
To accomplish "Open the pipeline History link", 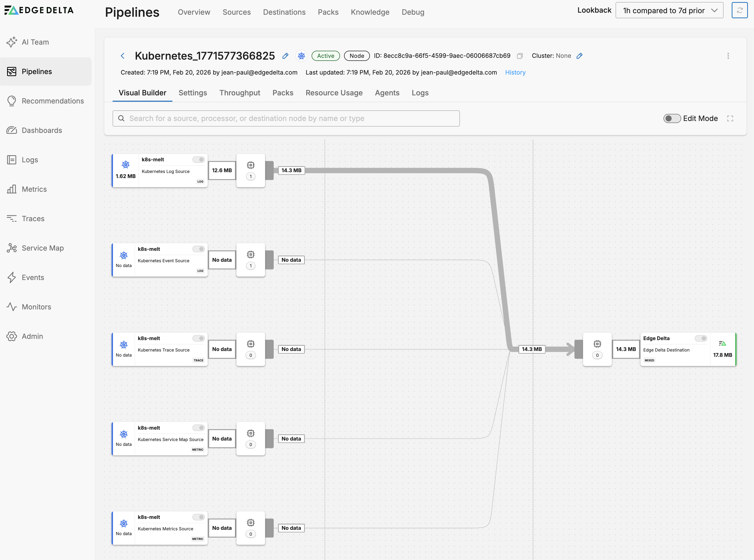I will [515, 72].
